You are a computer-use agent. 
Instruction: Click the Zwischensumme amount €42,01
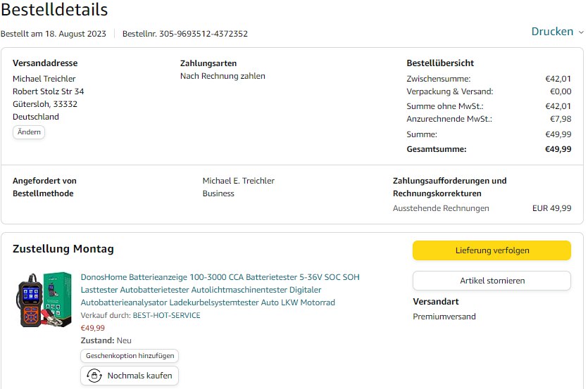pyautogui.click(x=558, y=79)
